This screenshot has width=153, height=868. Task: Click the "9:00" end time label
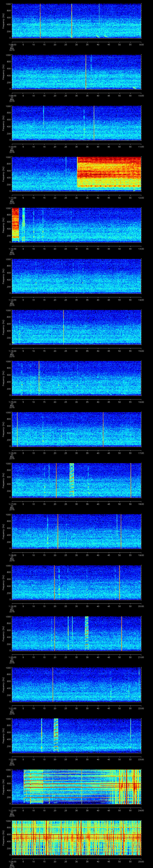(141, 44)
